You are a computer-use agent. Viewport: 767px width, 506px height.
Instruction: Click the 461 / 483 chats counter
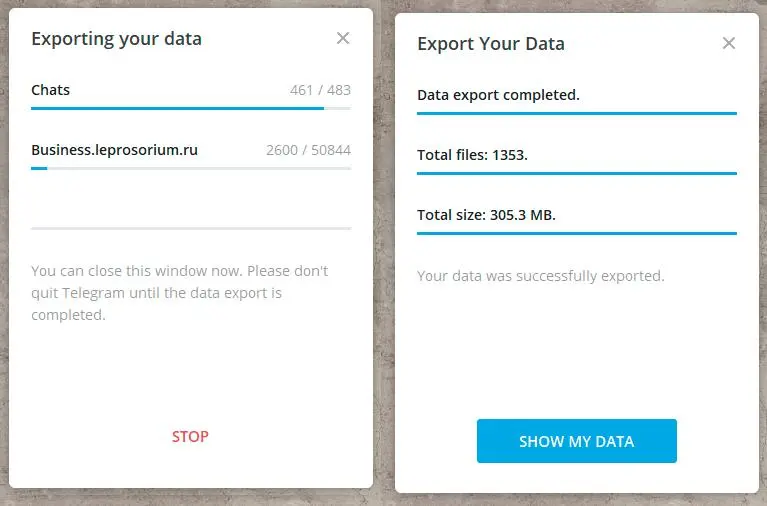coord(320,90)
